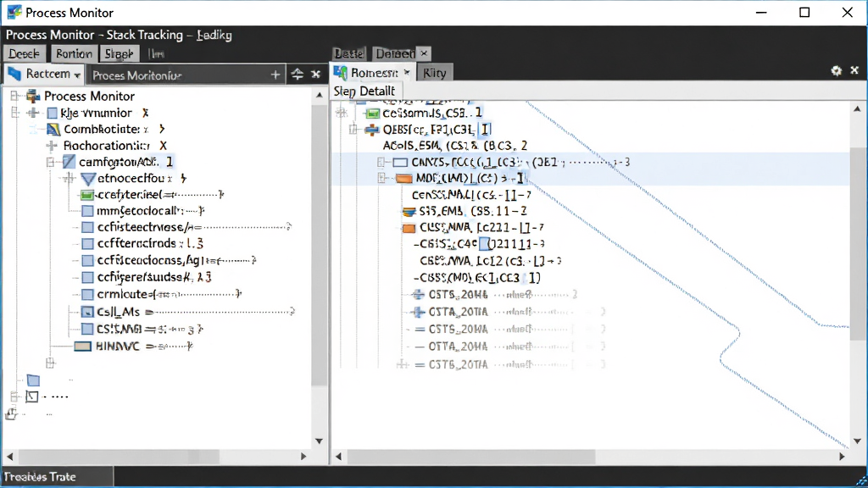The image size is (868, 488).
Task: Click the green icon of ccefytenise row
Action: click(x=87, y=195)
